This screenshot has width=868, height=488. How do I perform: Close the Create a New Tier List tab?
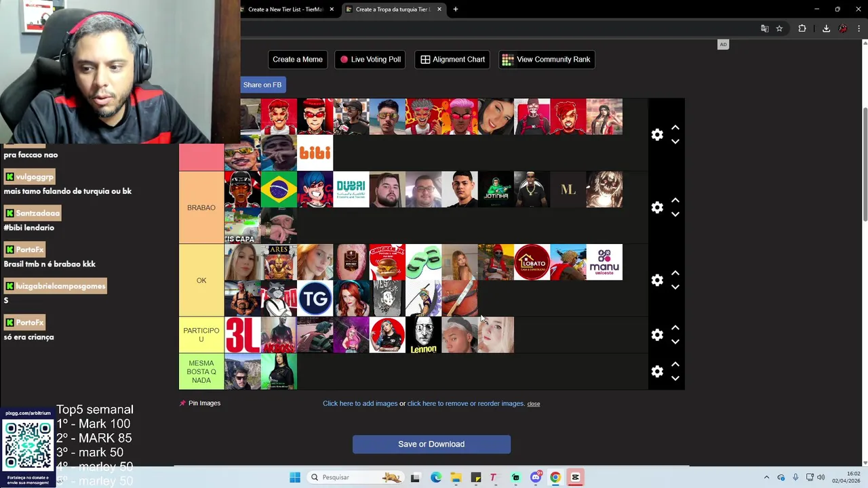(x=332, y=9)
